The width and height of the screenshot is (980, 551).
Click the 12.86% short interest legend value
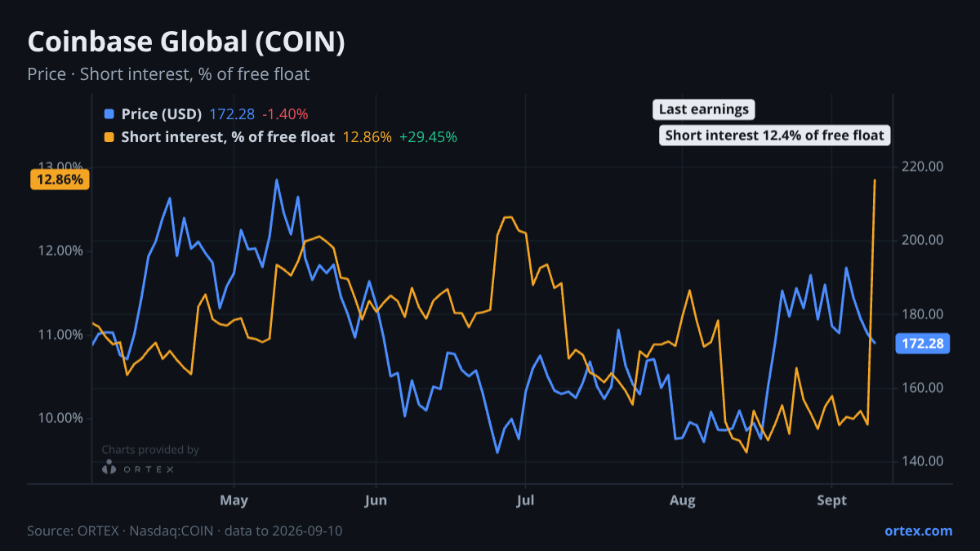367,137
